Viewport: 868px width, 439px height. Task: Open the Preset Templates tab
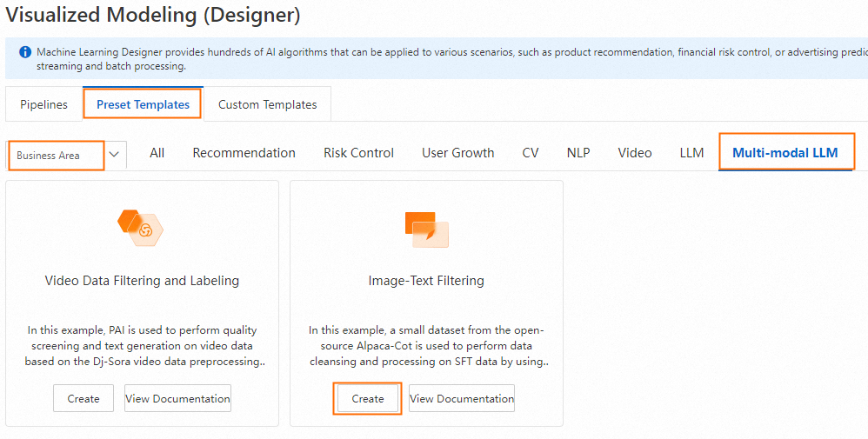tap(143, 104)
